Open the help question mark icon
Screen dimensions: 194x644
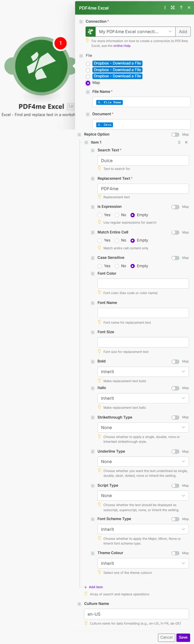tap(181, 8)
